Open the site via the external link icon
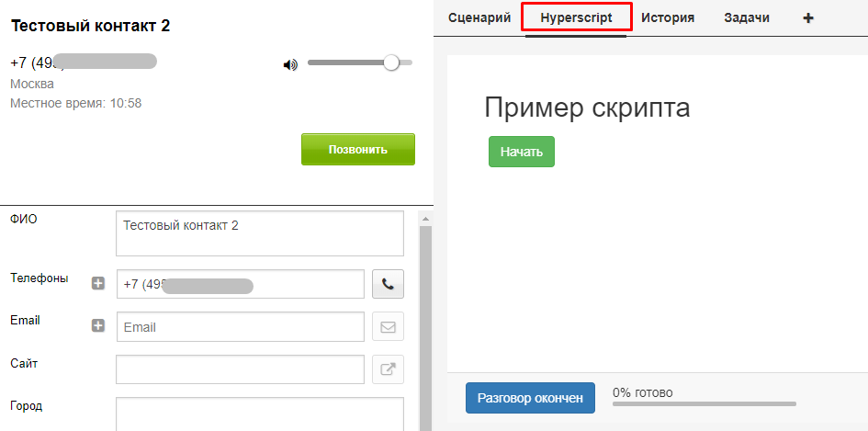 [388, 369]
